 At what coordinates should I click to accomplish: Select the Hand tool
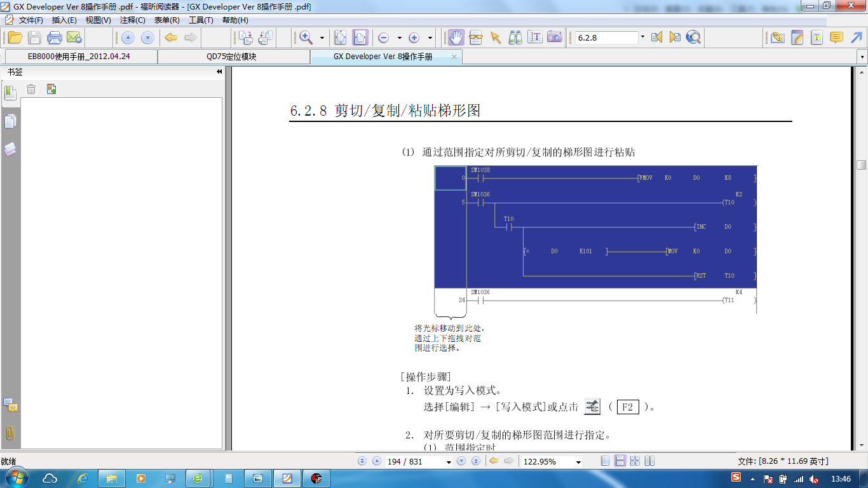pyautogui.click(x=456, y=37)
